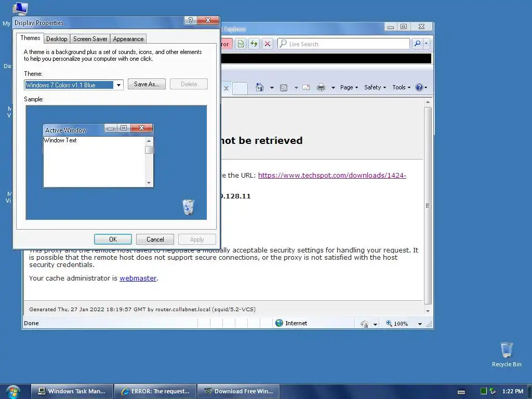Click inside the Live Search box
The width and height of the screenshot is (532, 399).
point(343,44)
